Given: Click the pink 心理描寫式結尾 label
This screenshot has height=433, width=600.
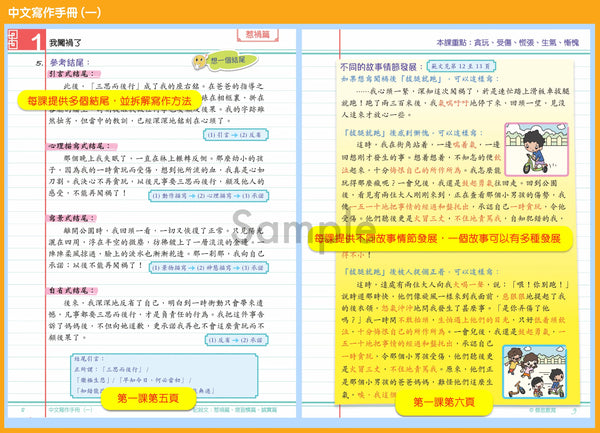Looking at the screenshot, I should pos(82,146).
